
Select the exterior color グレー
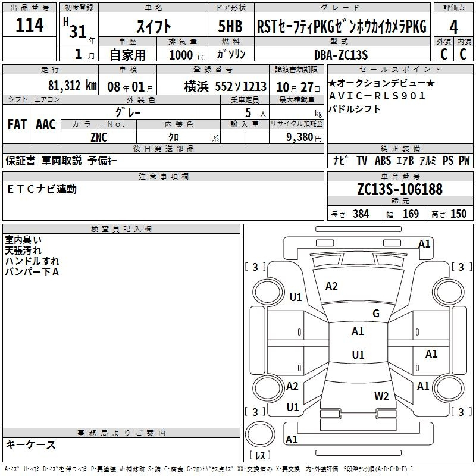128,112
